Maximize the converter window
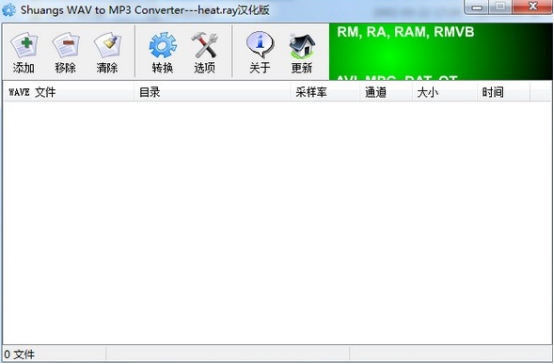Screen dimensions: 554x364 pyautogui.click(x=500, y=7)
